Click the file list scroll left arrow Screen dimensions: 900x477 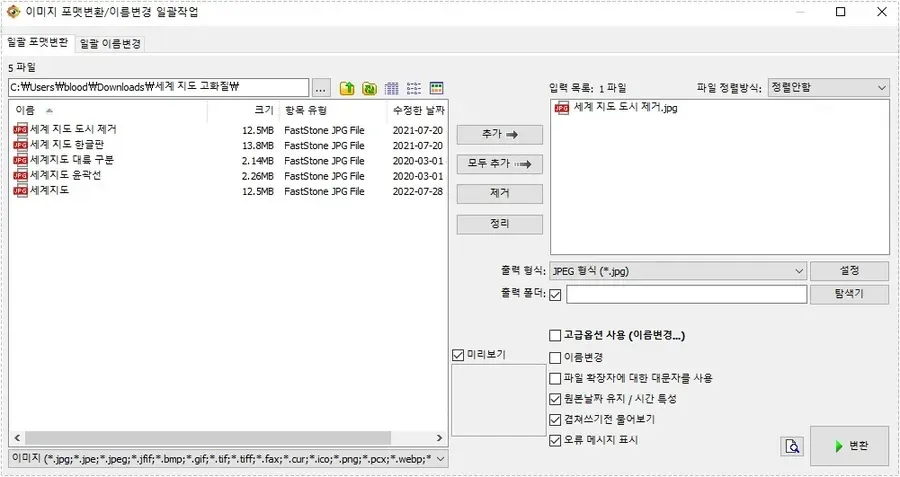coord(17,438)
